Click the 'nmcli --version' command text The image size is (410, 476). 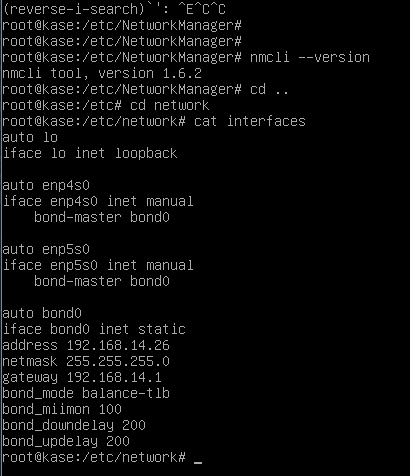tap(310, 57)
